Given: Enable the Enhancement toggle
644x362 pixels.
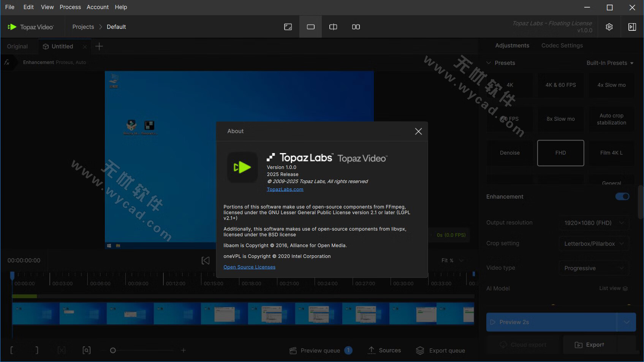Looking at the screenshot, I should pyautogui.click(x=622, y=196).
